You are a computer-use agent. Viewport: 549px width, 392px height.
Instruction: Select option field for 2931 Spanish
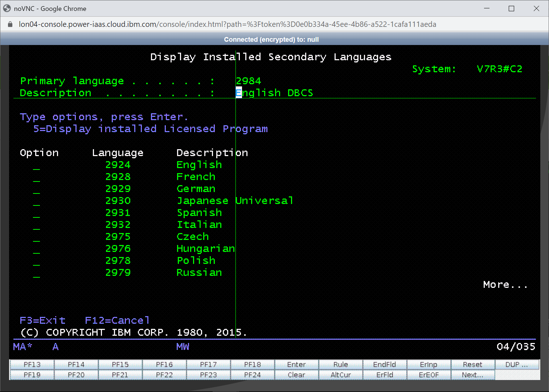[36, 213]
